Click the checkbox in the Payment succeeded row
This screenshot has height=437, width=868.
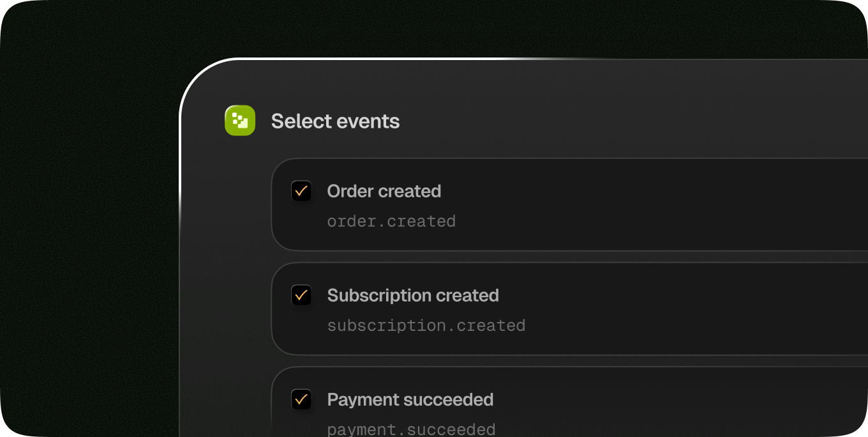click(x=301, y=399)
